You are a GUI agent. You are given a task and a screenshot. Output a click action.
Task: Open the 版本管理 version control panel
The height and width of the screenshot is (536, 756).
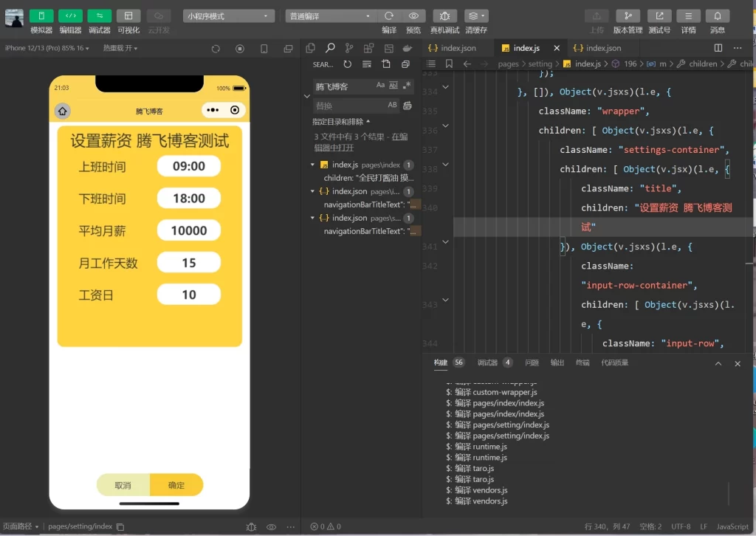(x=627, y=16)
